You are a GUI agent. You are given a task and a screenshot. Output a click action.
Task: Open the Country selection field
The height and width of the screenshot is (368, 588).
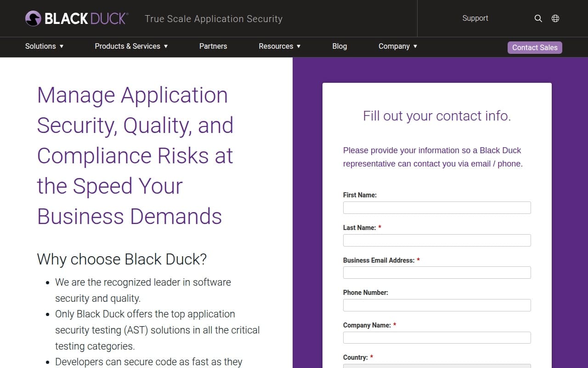[436, 367]
